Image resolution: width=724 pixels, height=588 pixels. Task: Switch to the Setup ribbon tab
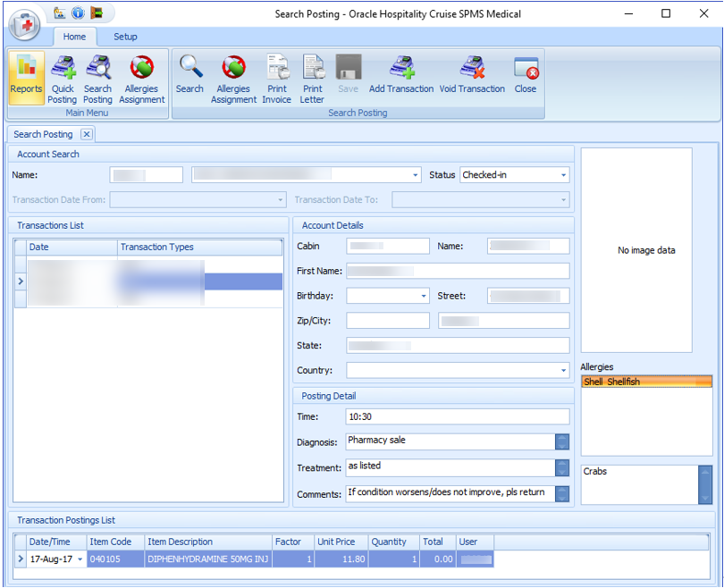tap(125, 37)
